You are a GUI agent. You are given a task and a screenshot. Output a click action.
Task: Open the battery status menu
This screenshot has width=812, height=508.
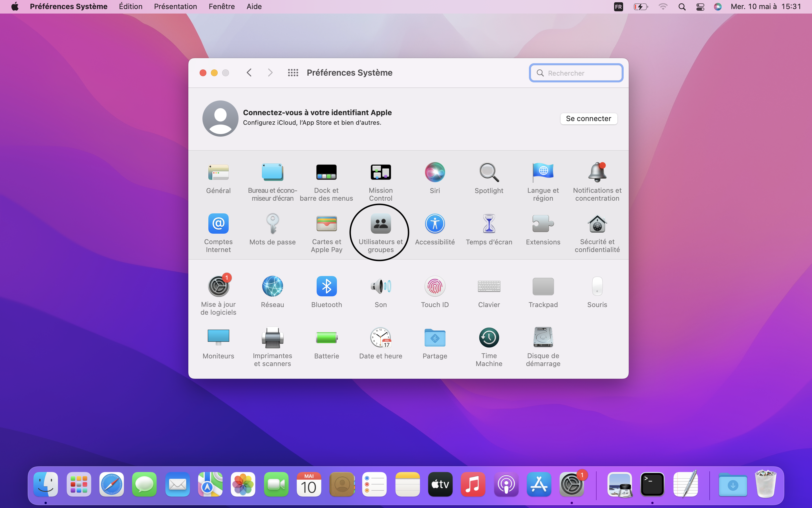click(x=641, y=7)
